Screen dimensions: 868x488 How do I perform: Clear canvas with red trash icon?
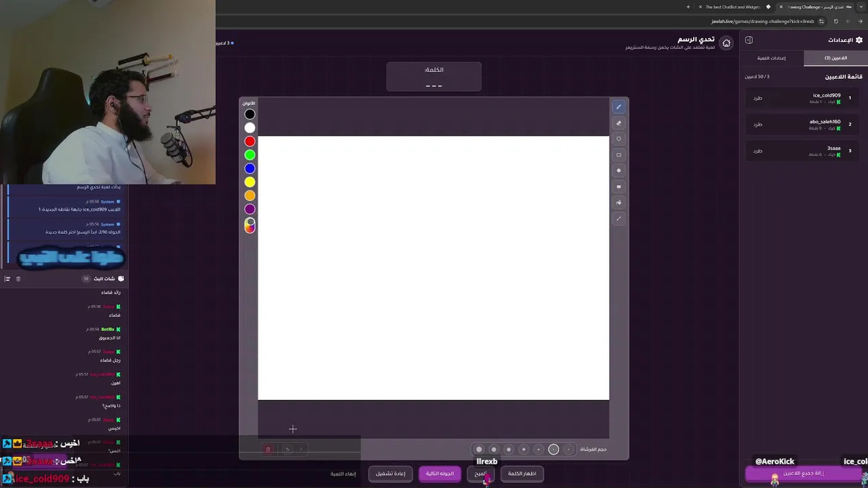(x=268, y=449)
